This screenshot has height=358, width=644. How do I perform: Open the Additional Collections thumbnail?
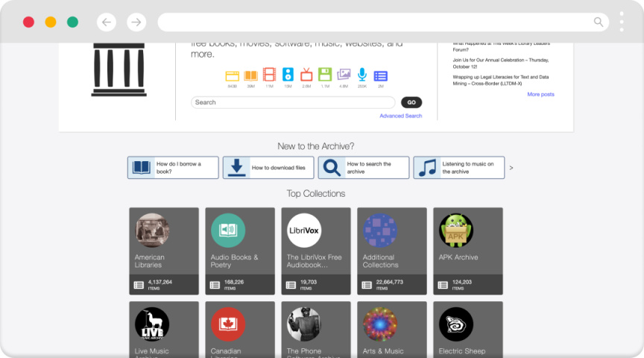380,230
